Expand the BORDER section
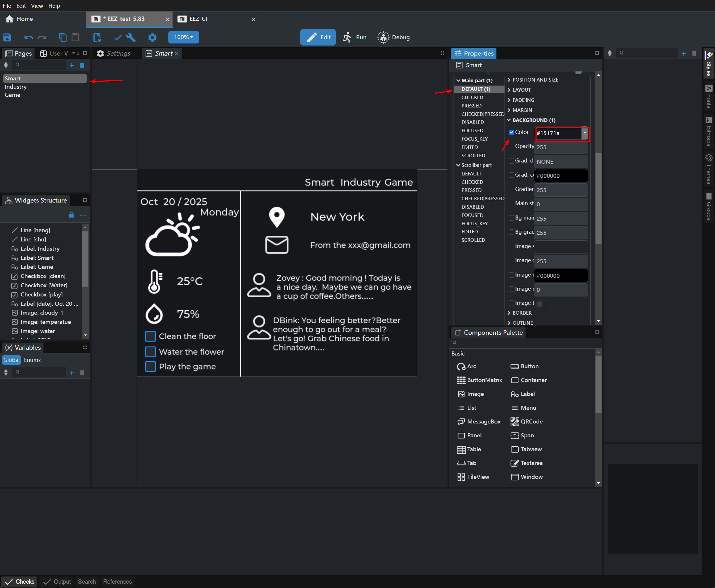This screenshot has height=588, width=715. tap(522, 313)
